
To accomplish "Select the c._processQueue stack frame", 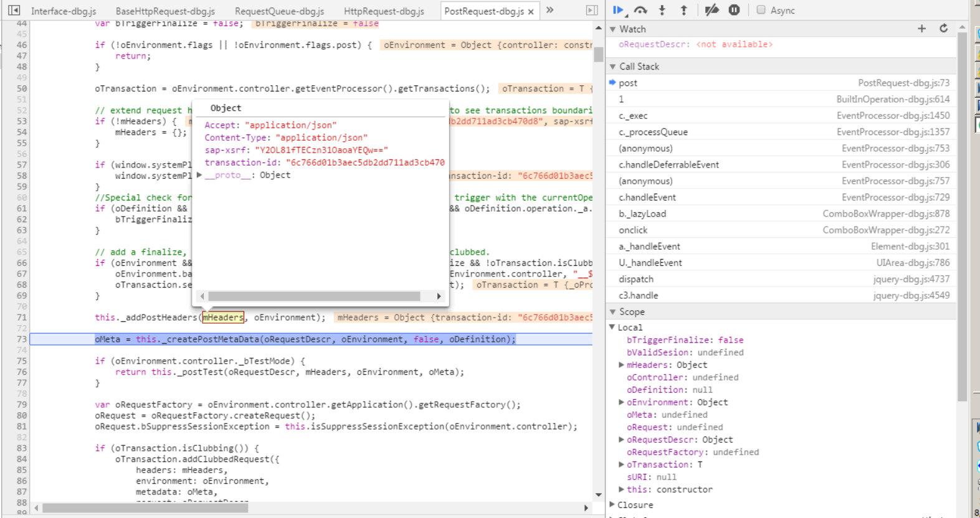I will click(781, 132).
